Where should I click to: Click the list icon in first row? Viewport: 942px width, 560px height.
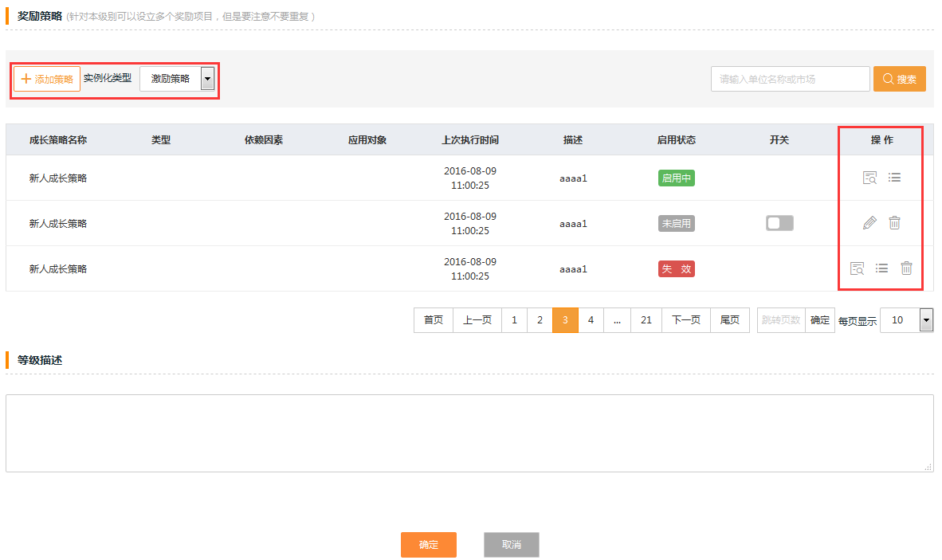coord(894,178)
